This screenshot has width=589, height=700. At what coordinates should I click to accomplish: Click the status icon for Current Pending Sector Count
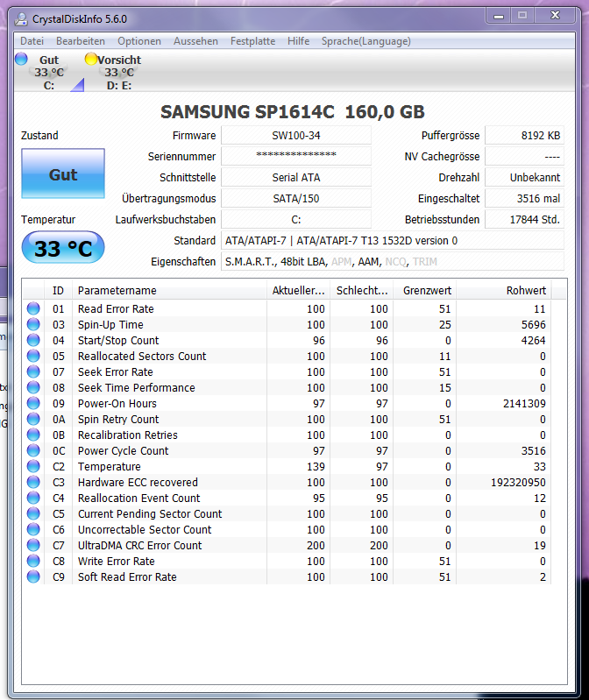[33, 513]
